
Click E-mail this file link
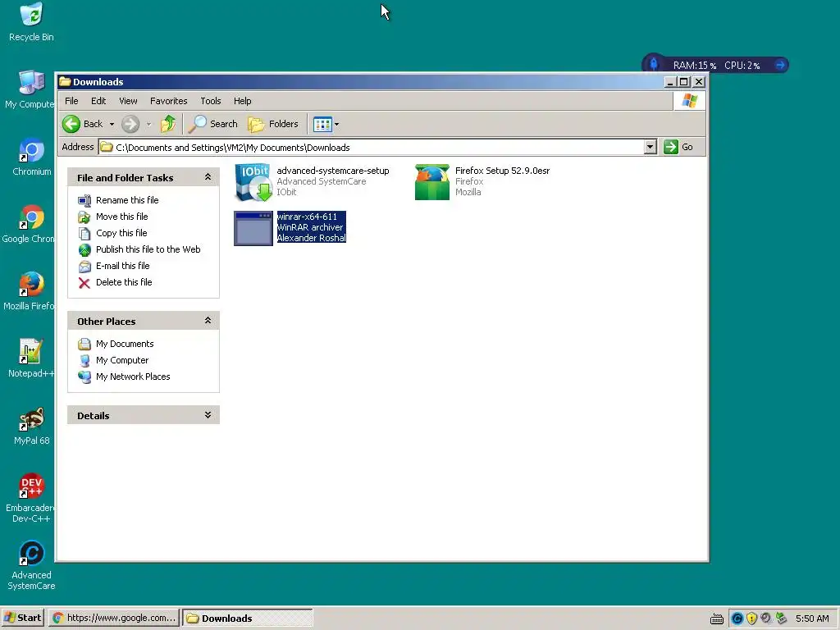click(x=123, y=266)
